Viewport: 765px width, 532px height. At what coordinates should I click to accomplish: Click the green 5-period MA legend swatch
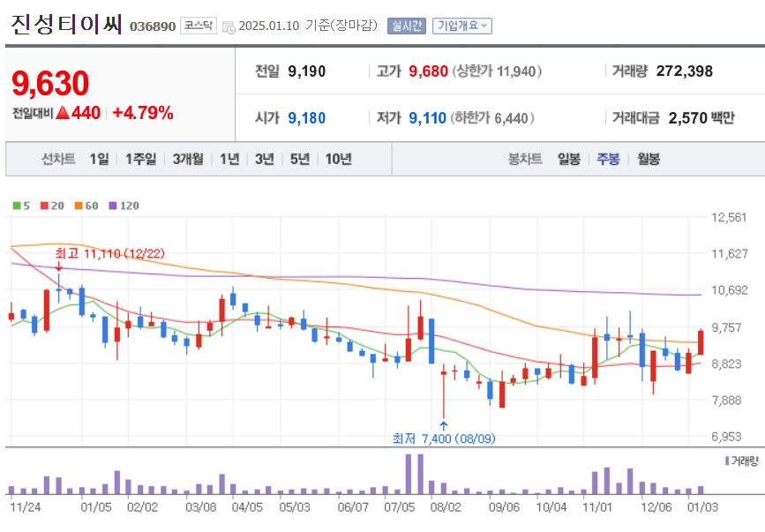click(17, 206)
